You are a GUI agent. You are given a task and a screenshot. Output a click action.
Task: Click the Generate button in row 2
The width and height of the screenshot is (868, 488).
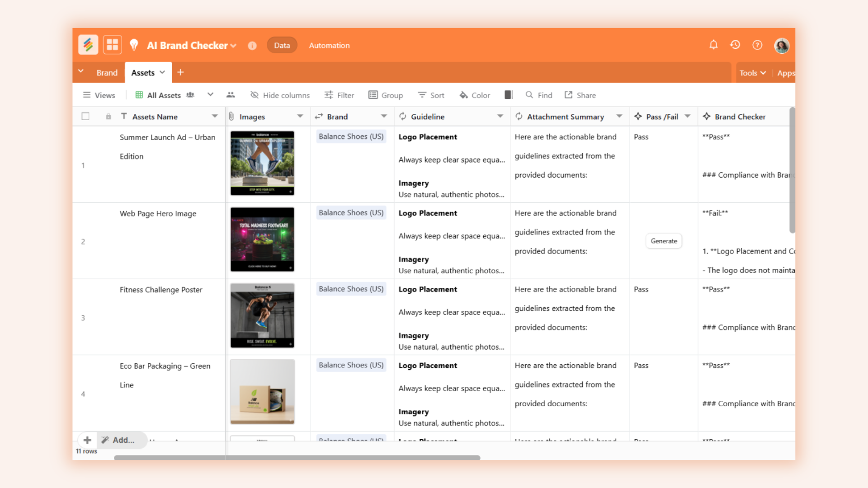664,241
